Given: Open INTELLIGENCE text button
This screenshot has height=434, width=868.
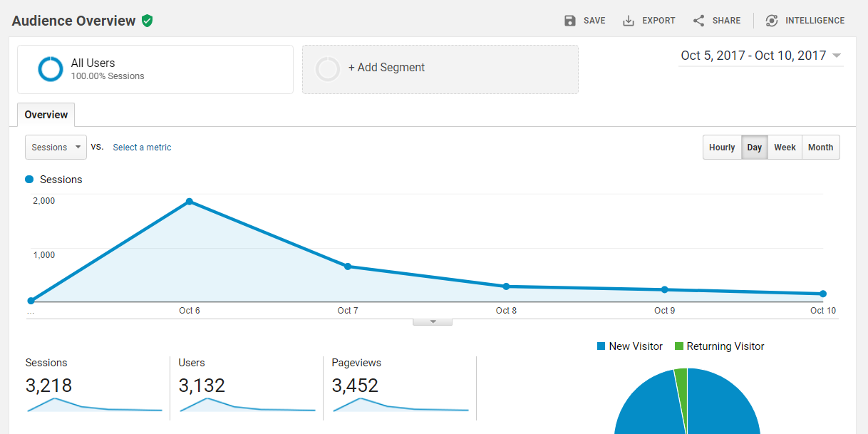Looking at the screenshot, I should point(815,21).
